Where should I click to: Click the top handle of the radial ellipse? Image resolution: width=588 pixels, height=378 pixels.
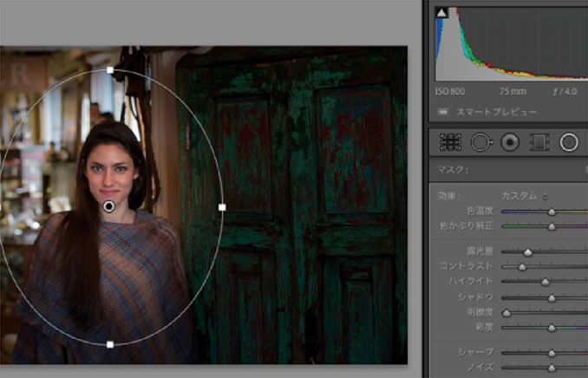point(110,69)
